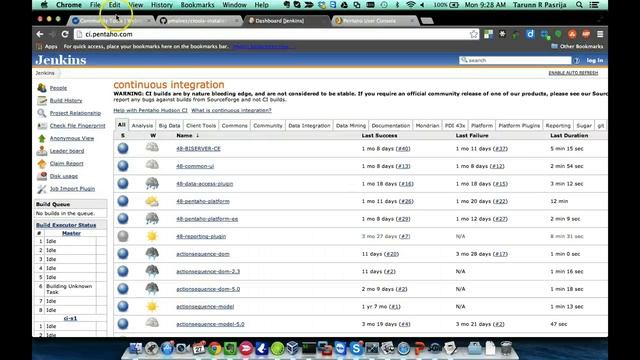Screen dimensions: 640x360
Task: Open failed build #37 link
Action: (500, 149)
